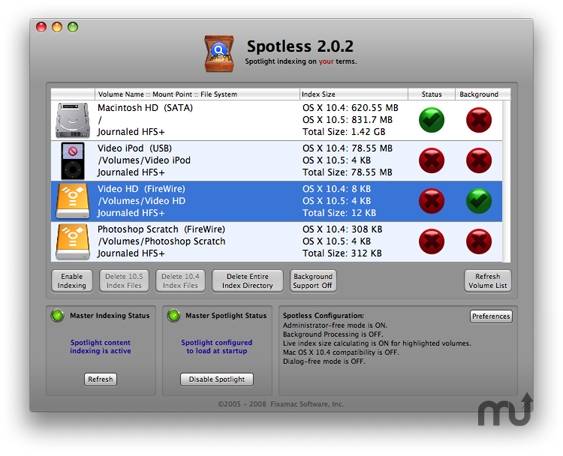Click 'Spotlight configured to load at startup' text

pyautogui.click(x=217, y=346)
